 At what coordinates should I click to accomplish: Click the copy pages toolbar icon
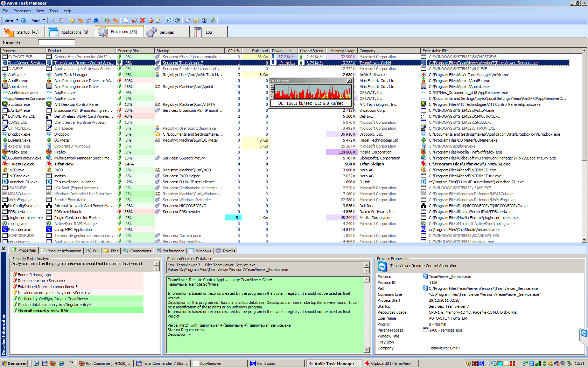188,20
